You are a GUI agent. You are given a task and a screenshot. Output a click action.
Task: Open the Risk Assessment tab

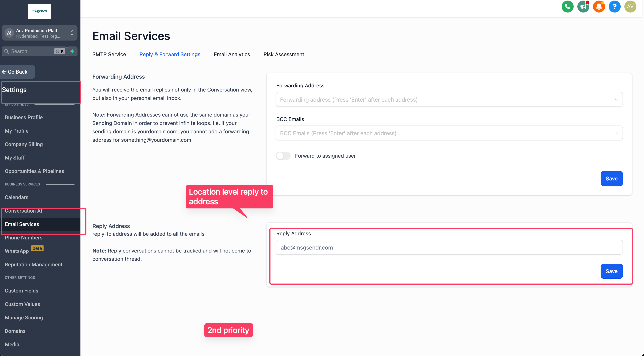[284, 55]
